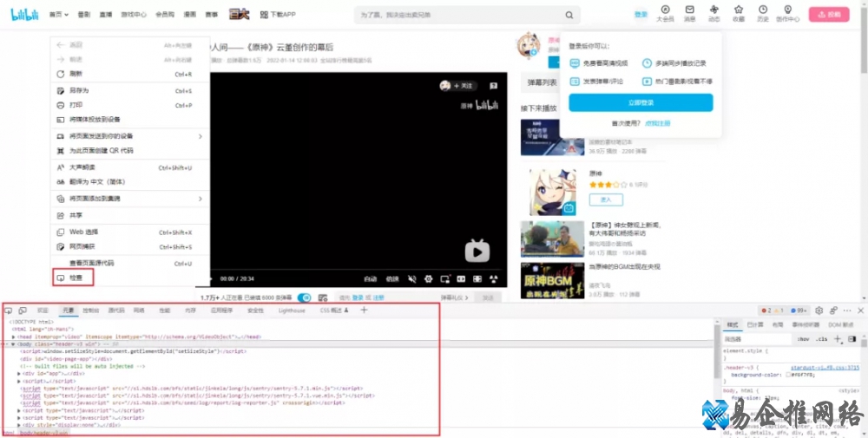This screenshot has width=868, height=438.
Task: Click the big play icon on the video
Action: (477, 252)
